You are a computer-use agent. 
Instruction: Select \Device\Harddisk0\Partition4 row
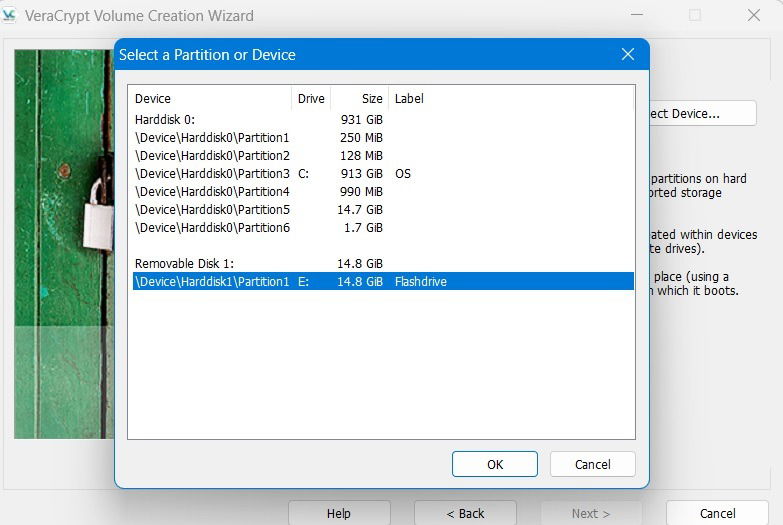point(383,191)
